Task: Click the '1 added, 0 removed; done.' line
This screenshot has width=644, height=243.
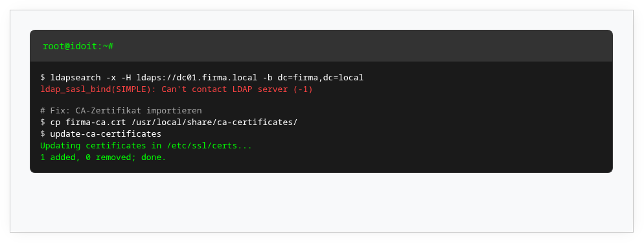Action: click(x=103, y=157)
